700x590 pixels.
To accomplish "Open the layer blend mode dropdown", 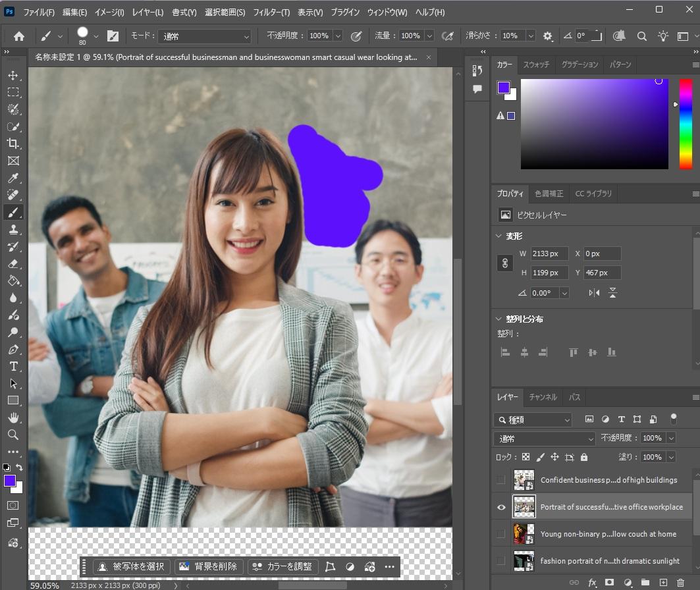I will coord(545,439).
